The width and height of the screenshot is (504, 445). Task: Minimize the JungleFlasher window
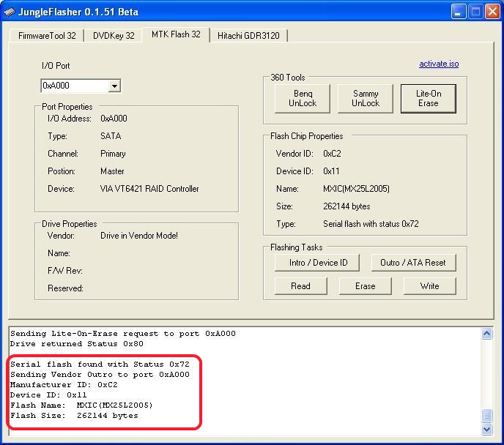coord(458,12)
